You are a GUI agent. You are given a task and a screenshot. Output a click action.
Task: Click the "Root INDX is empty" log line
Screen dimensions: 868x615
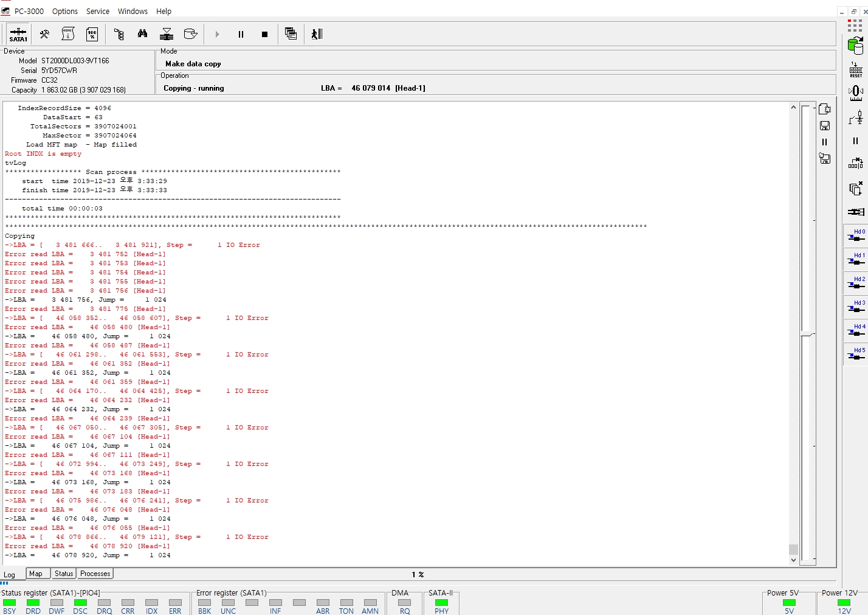[43, 154]
